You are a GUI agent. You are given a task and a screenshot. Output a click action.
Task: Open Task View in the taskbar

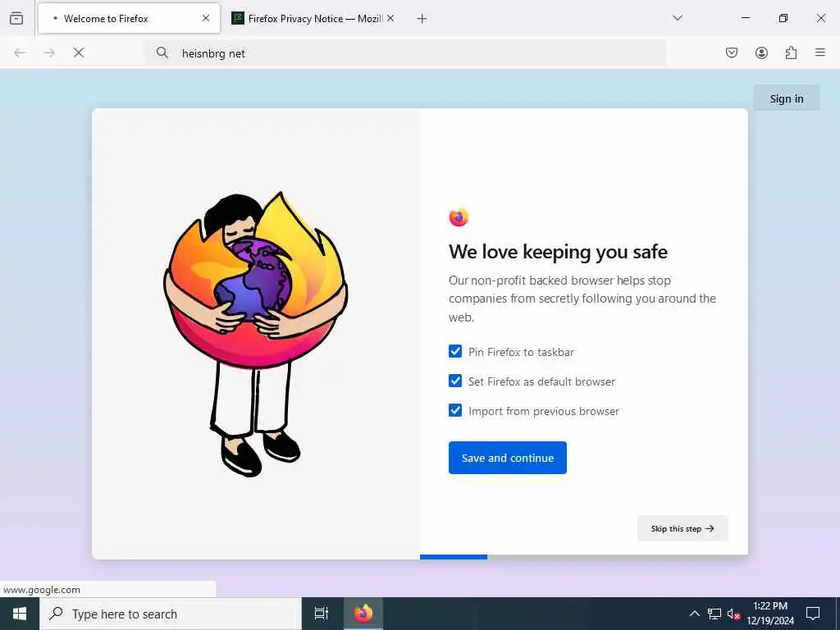tap(322, 614)
